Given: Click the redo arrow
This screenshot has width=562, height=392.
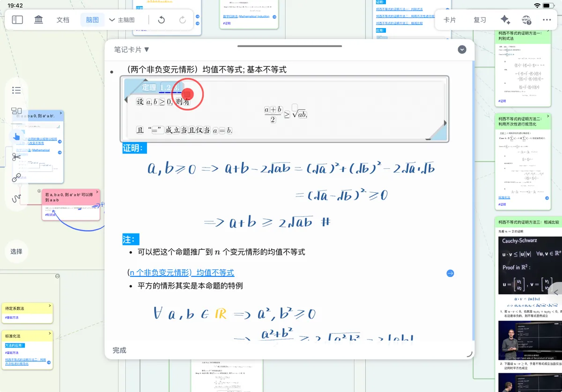Looking at the screenshot, I should pyautogui.click(x=183, y=20).
